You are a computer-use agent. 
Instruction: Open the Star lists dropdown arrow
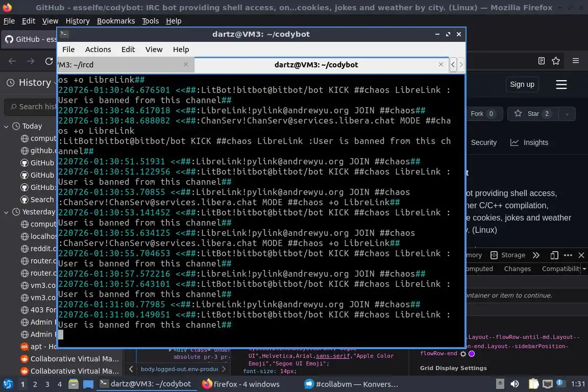tap(567, 114)
